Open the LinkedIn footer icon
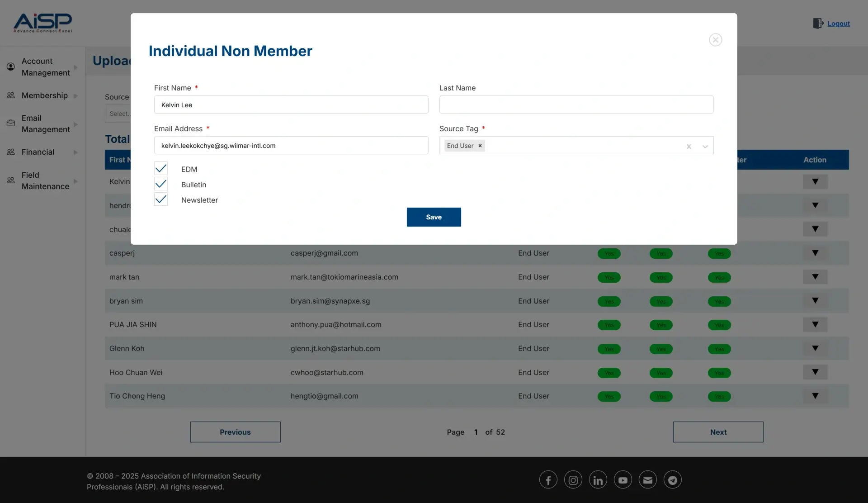 point(598,480)
